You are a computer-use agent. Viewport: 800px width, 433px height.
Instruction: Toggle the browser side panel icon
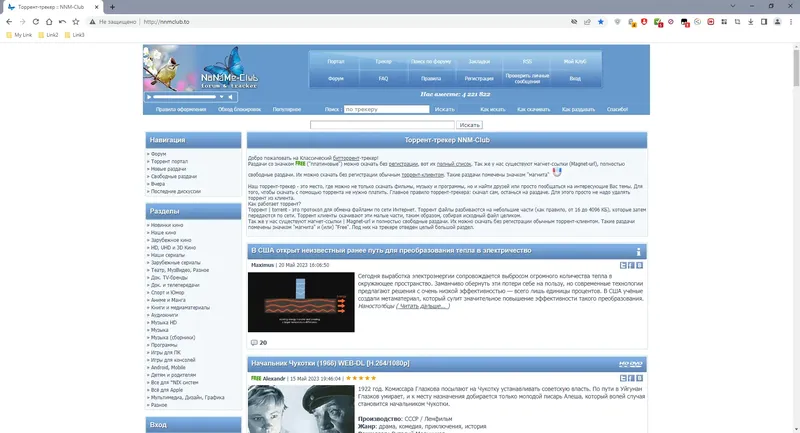764,22
